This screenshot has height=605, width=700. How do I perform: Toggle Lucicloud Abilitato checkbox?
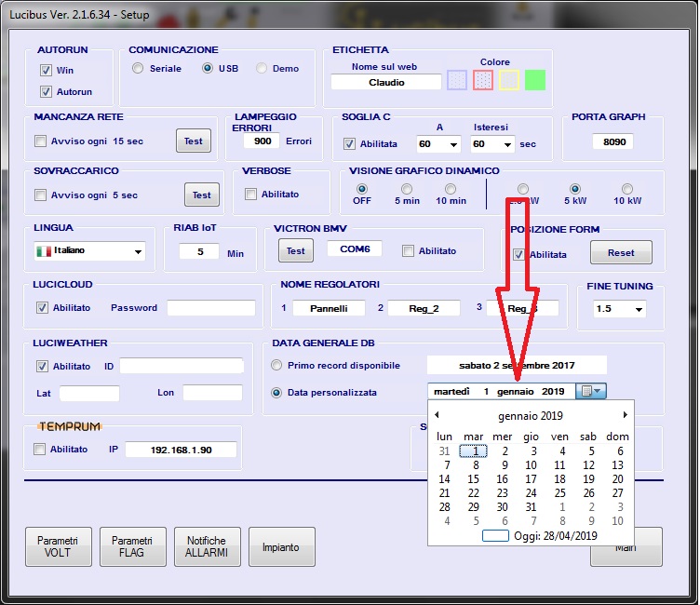coord(42,308)
